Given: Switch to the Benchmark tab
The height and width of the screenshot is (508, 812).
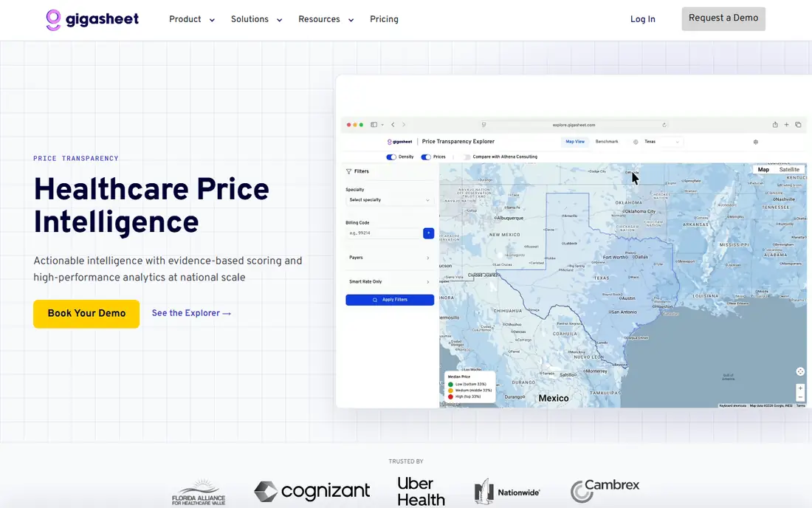Looking at the screenshot, I should tap(606, 141).
